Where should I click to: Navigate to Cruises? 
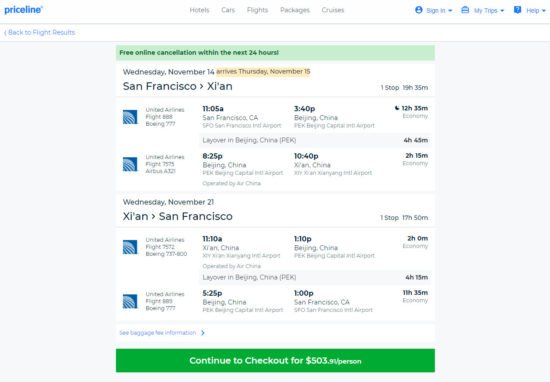point(333,10)
